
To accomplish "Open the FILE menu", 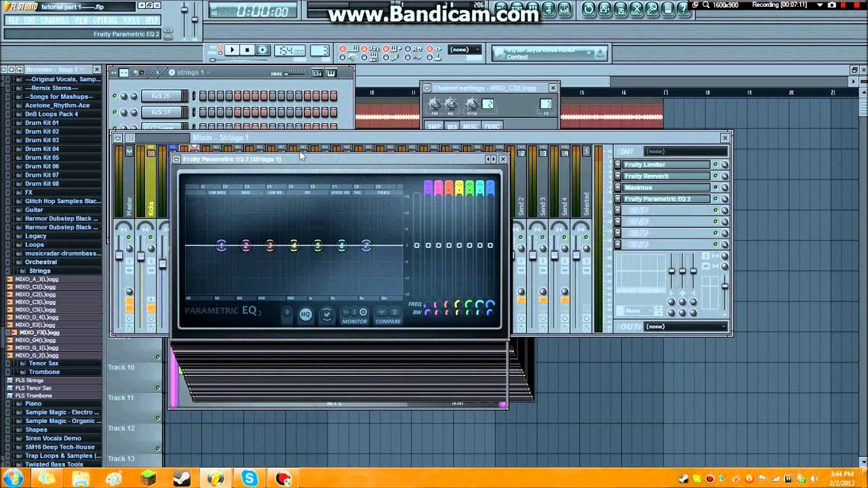I will click(x=14, y=20).
